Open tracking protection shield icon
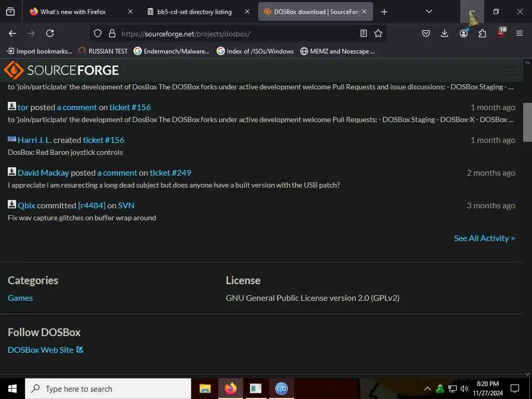This screenshot has width=532, height=399. coord(98,33)
